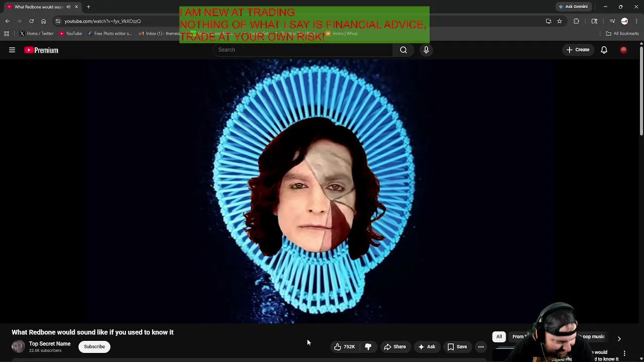
Task: Open the Inbox (1) Gmail bookmark
Action: pyautogui.click(x=159, y=34)
